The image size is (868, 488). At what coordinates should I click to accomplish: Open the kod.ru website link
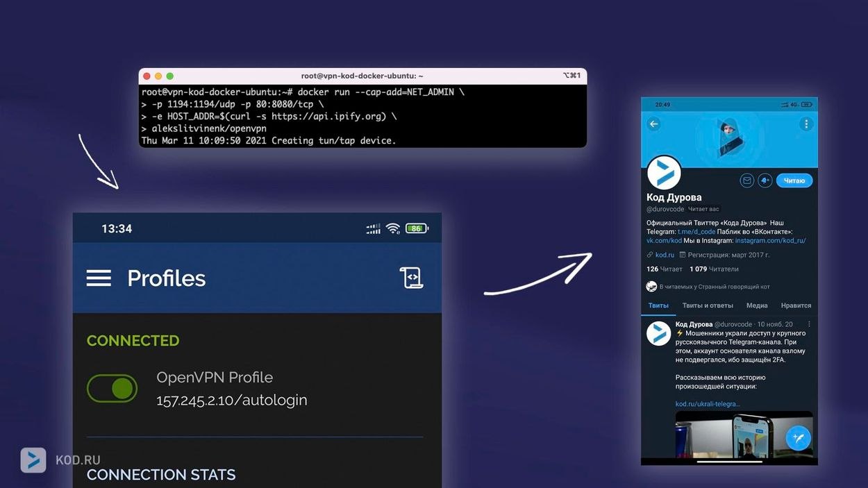665,255
